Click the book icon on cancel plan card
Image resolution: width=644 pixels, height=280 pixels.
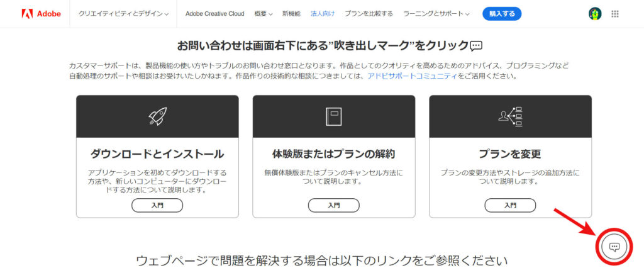point(333,116)
